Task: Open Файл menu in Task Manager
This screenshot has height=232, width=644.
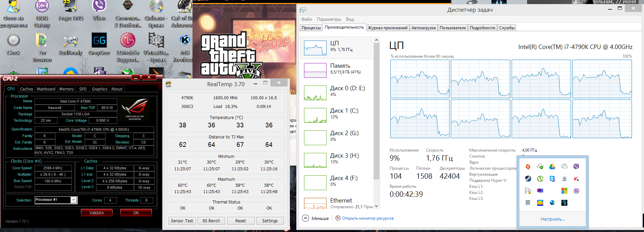Action: coord(306,19)
